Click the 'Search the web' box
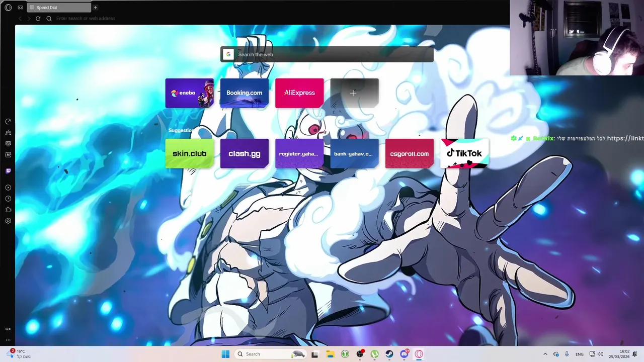The image size is (644, 362). [327, 54]
